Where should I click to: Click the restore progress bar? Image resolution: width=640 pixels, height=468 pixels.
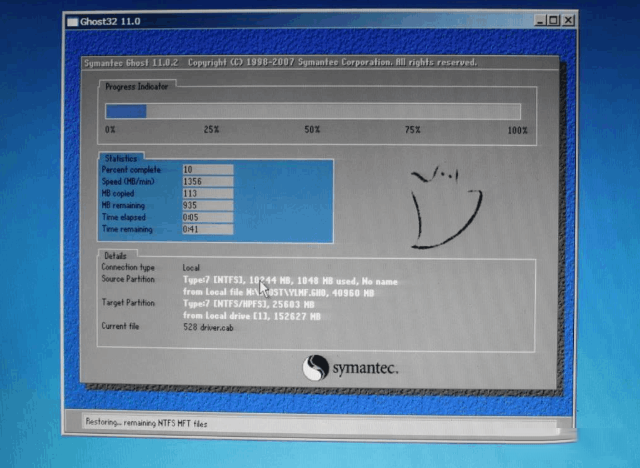313,111
